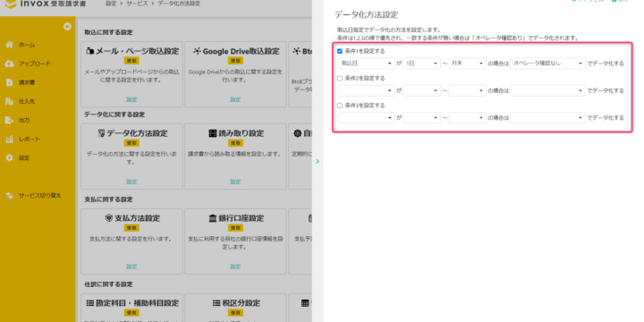Click the 仕訳に関する設定 heading
644x322 pixels.
[108, 284]
